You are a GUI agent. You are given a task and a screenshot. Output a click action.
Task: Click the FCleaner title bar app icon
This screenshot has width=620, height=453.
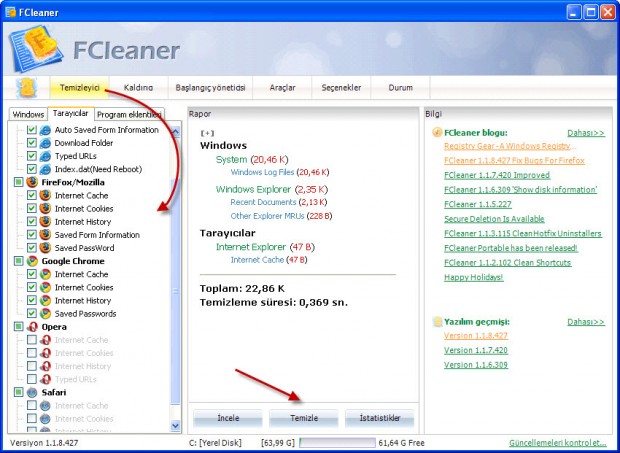[x=10, y=12]
